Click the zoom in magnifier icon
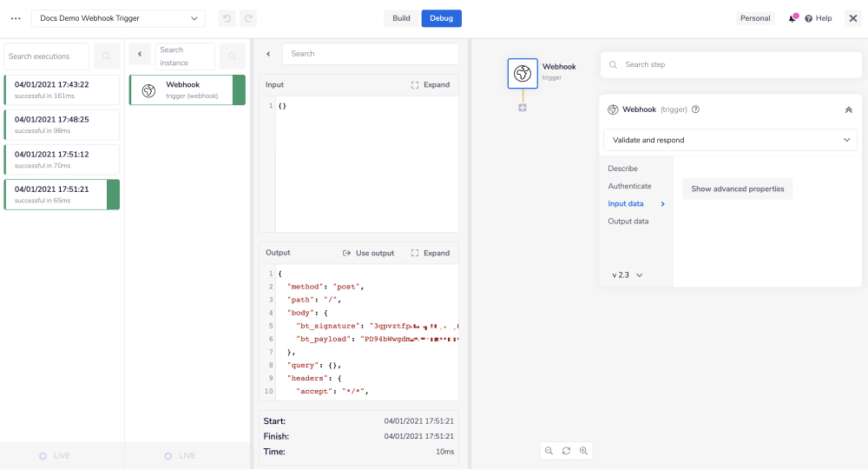The height and width of the screenshot is (470, 868). click(583, 451)
